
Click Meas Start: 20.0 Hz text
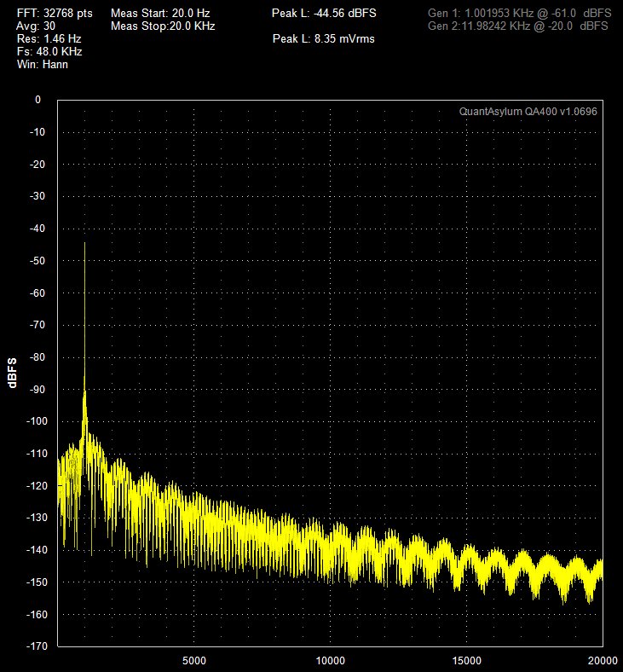pos(160,14)
